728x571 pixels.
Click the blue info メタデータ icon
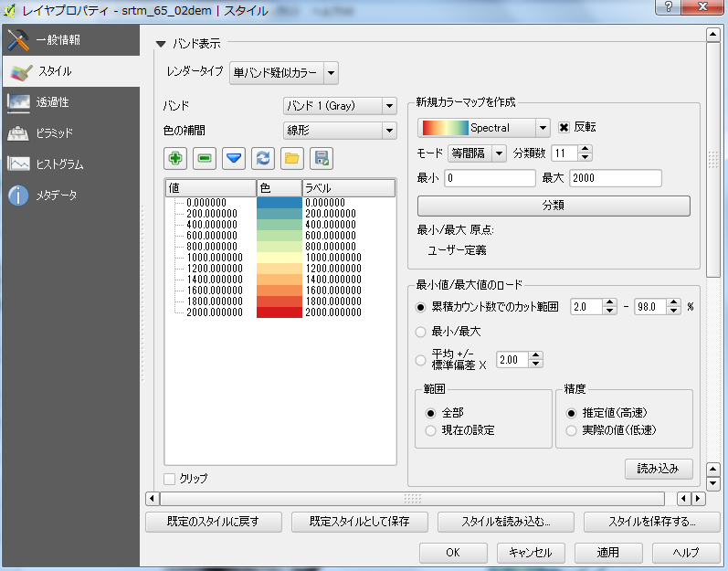(x=18, y=196)
